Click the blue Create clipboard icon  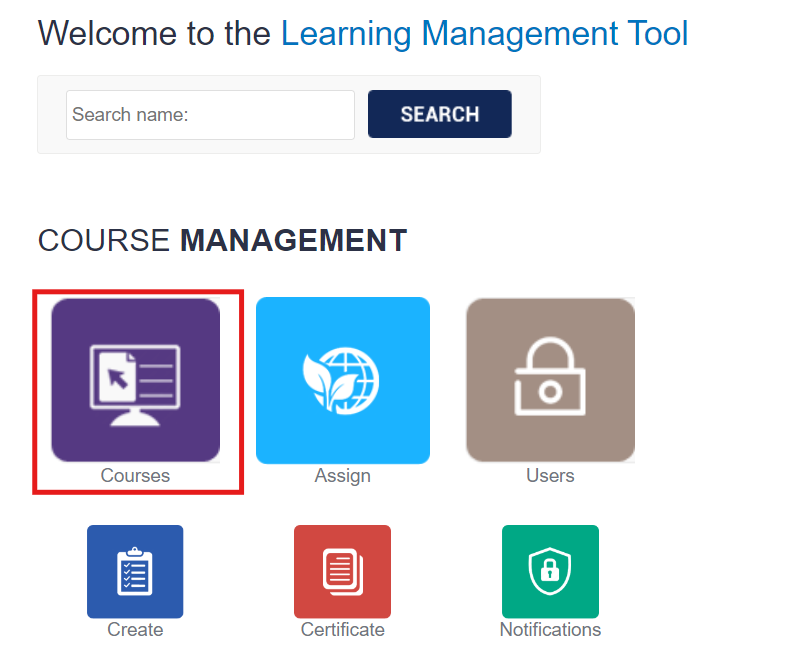[x=135, y=571]
